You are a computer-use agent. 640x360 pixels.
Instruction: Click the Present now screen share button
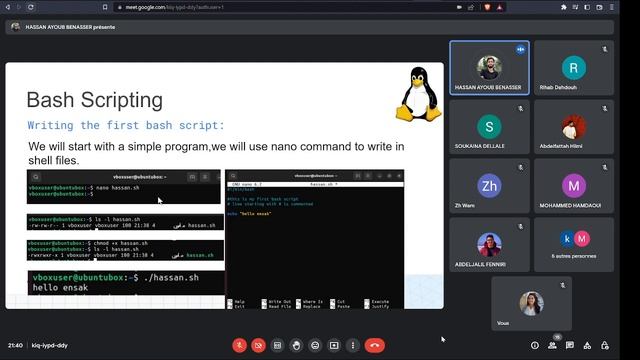click(334, 345)
